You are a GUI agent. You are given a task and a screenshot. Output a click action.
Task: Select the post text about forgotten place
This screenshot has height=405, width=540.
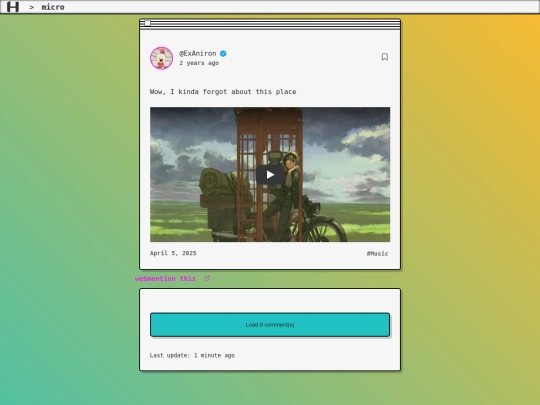223,92
